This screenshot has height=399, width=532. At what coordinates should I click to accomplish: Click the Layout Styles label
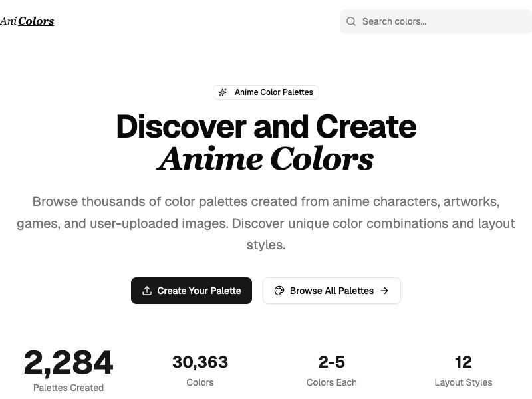click(x=464, y=382)
